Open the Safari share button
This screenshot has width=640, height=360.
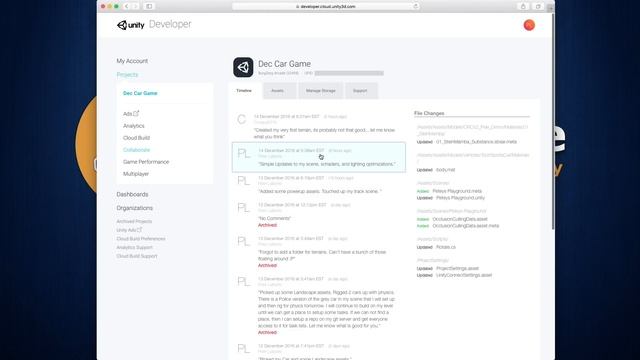(x=523, y=6)
